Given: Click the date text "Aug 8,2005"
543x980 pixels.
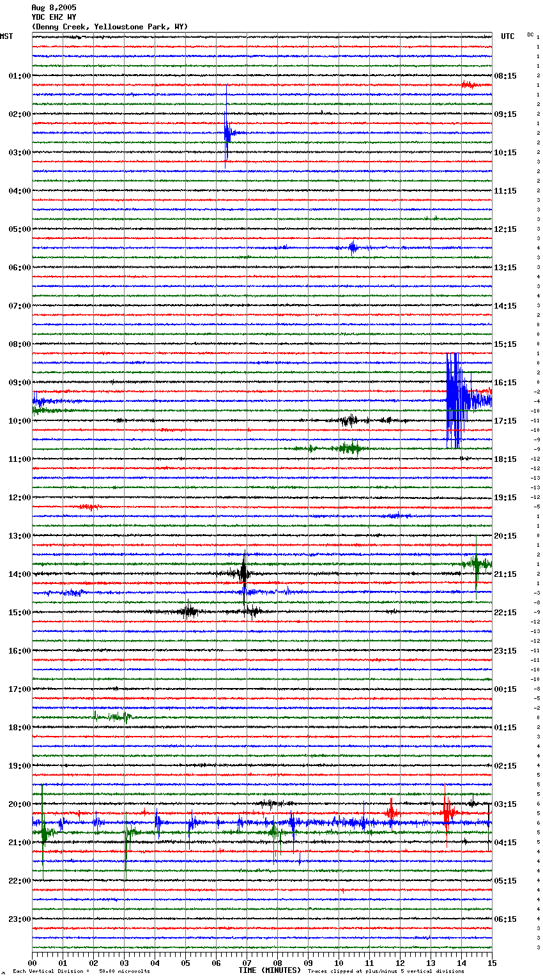Looking at the screenshot, I should pyautogui.click(x=54, y=8).
